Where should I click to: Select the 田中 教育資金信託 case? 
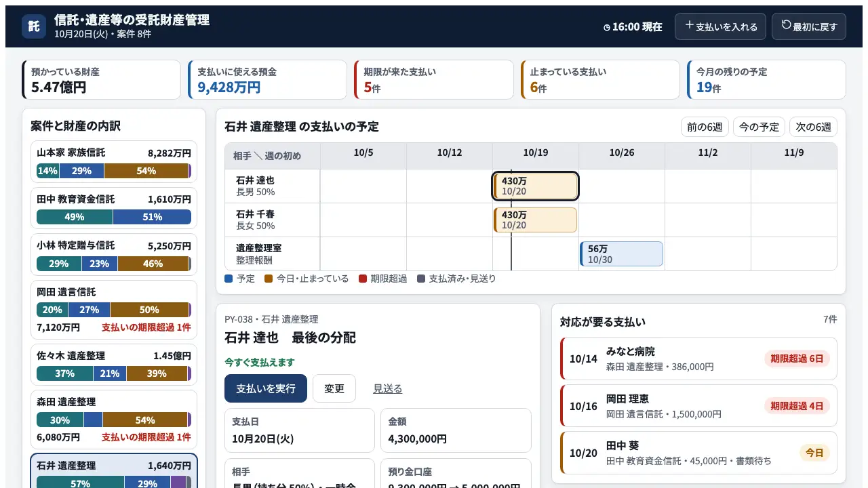114,208
